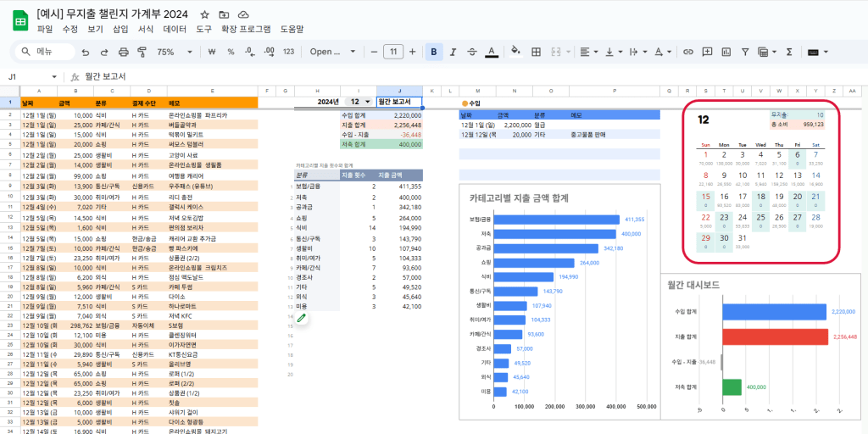Select the paint format roller tool
Image resolution: width=868 pixels, height=434 pixels.
pyautogui.click(x=142, y=52)
